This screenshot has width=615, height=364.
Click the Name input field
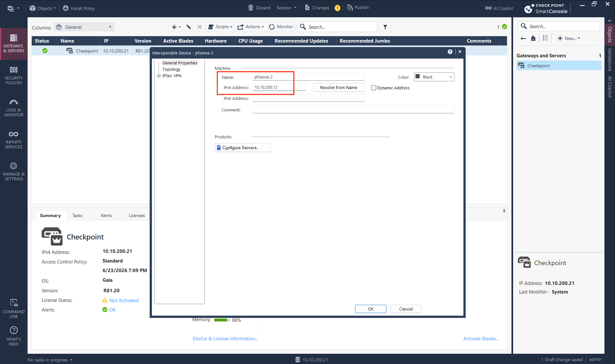308,77
